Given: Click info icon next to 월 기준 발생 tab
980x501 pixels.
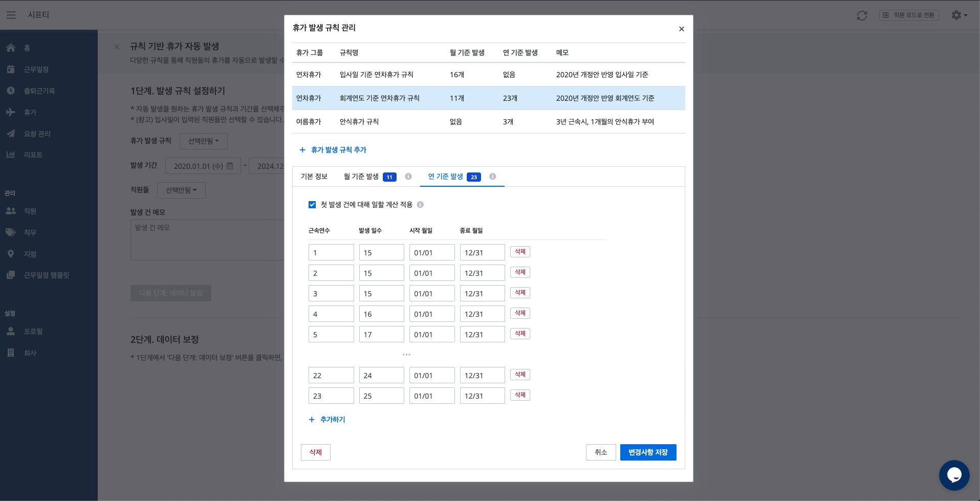Looking at the screenshot, I should click(x=408, y=177).
